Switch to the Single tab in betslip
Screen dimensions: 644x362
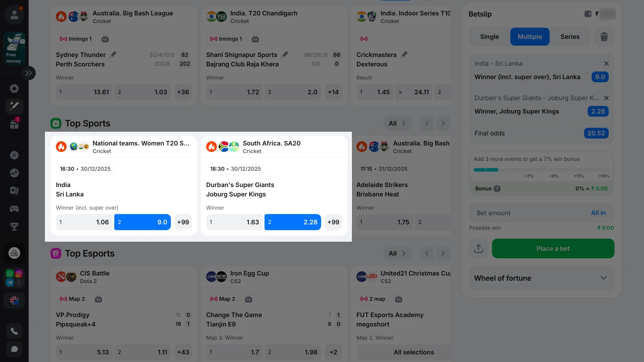[x=489, y=37]
